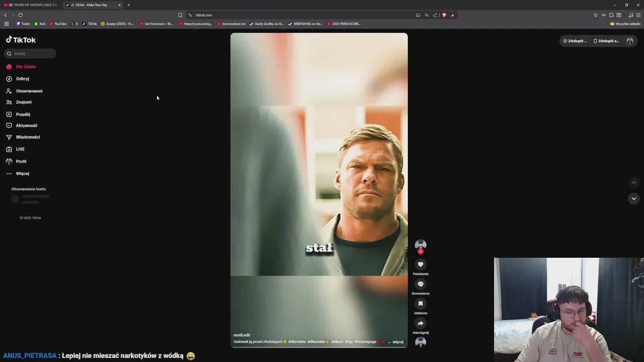Open the 2025 FRENCHCORE bookmark

pyautogui.click(x=344, y=24)
